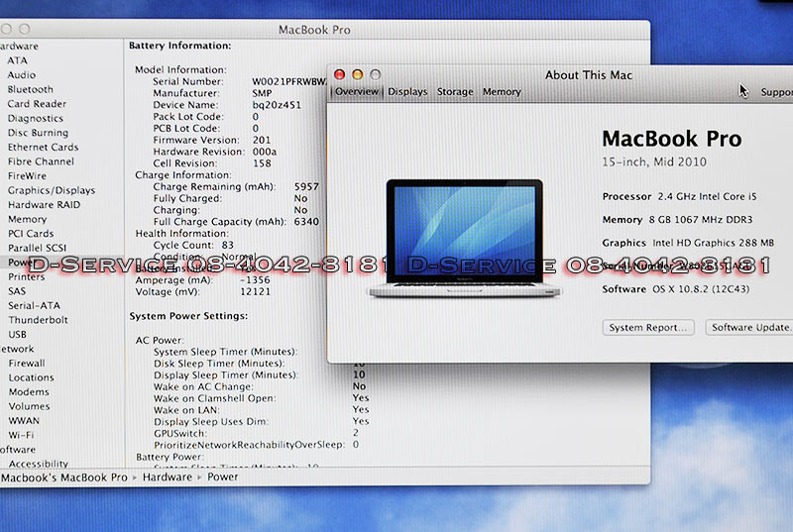Select Locations under Network
Image resolution: width=793 pixels, height=532 pixels.
tap(32, 377)
